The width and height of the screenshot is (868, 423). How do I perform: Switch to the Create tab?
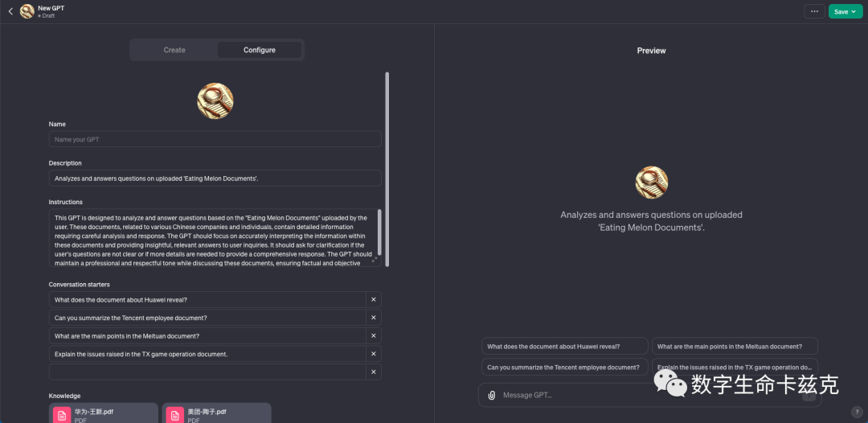(x=174, y=50)
